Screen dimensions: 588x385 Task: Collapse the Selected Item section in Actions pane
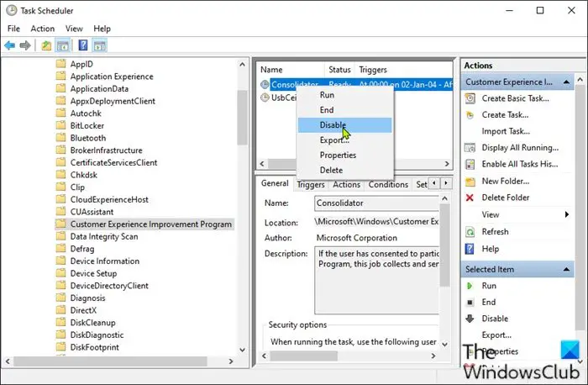(x=566, y=270)
